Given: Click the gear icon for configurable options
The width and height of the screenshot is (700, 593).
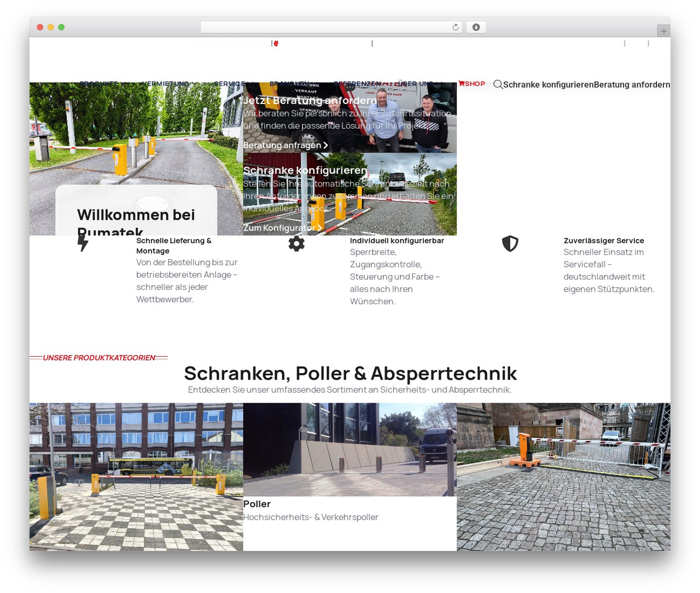Looking at the screenshot, I should point(296,243).
